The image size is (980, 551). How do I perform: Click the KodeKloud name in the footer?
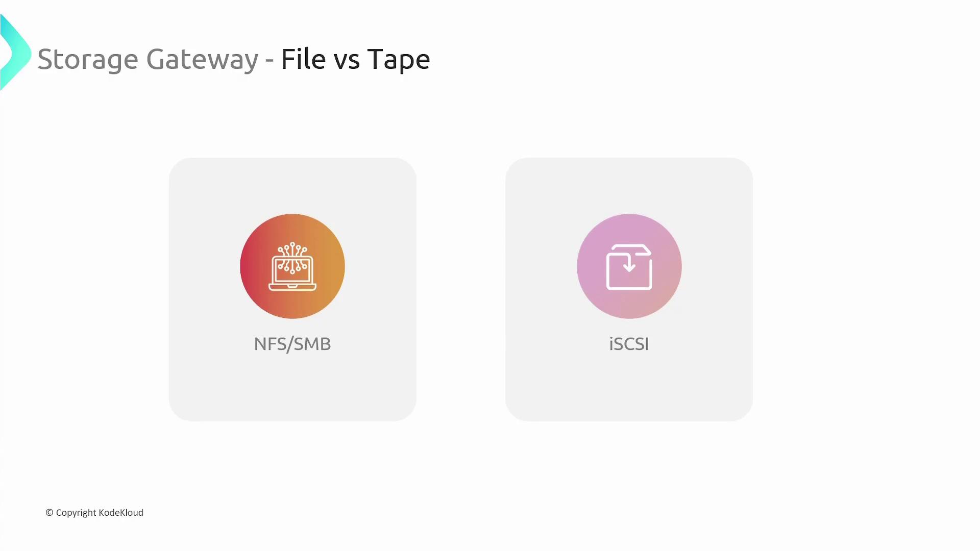(x=121, y=513)
